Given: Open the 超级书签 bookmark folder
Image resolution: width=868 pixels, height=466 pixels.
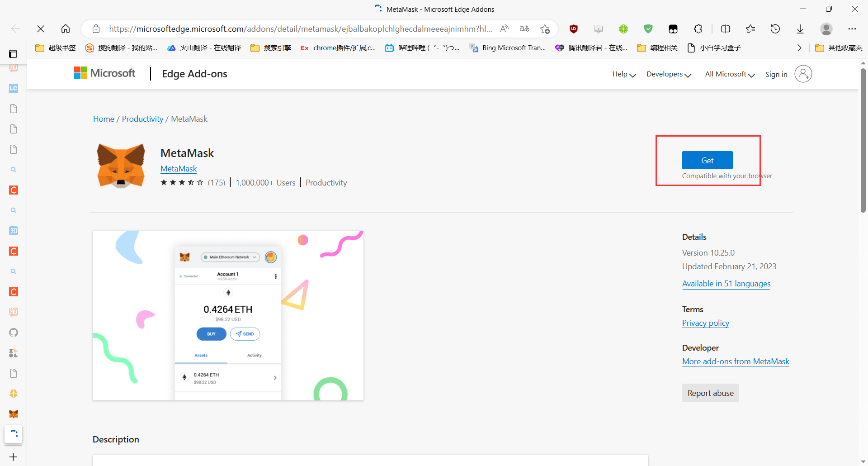Looking at the screenshot, I should [56, 48].
